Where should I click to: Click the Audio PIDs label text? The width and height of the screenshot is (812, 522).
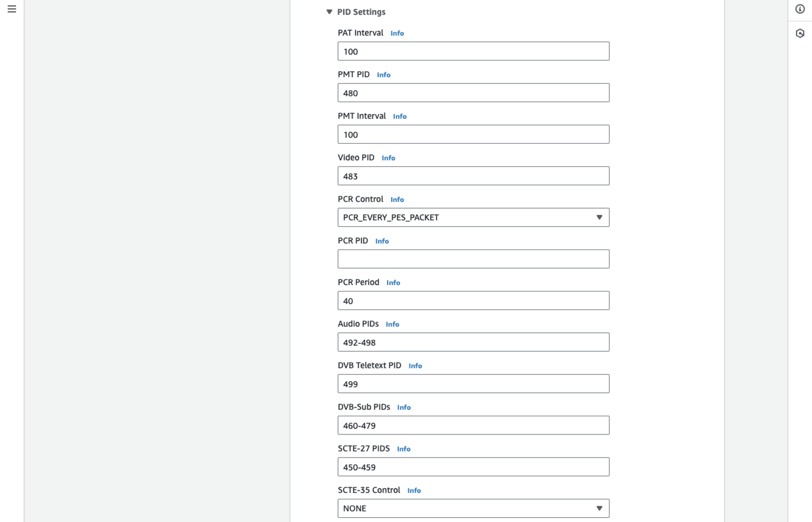coord(358,324)
